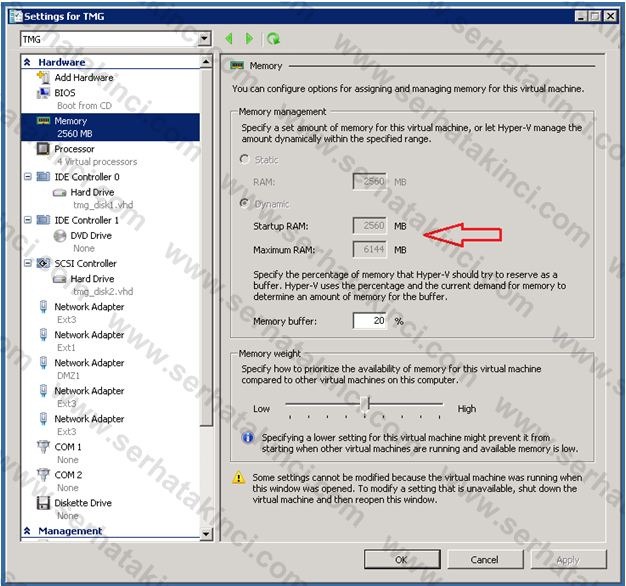
Task: Select Network Adapter Ext1 entry
Action: coord(110,341)
